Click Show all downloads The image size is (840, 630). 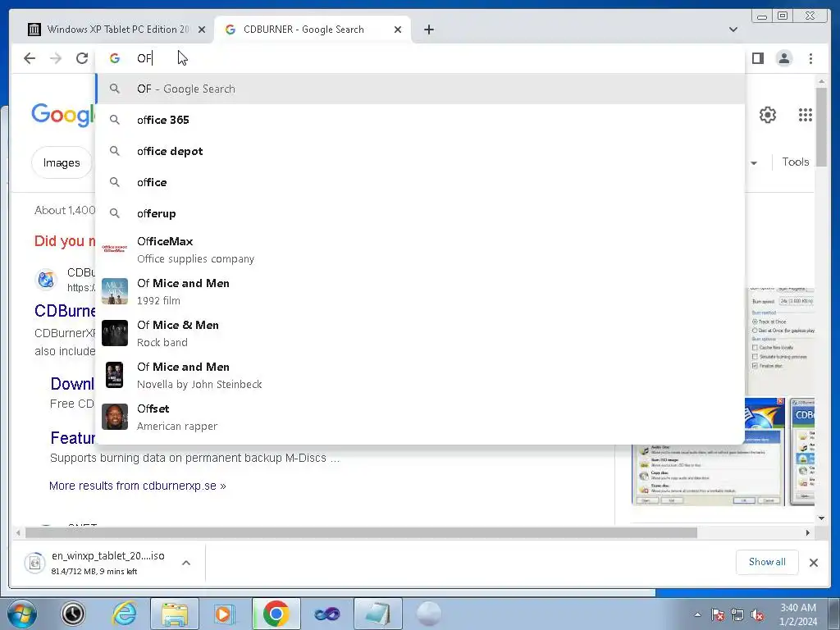coord(767,562)
